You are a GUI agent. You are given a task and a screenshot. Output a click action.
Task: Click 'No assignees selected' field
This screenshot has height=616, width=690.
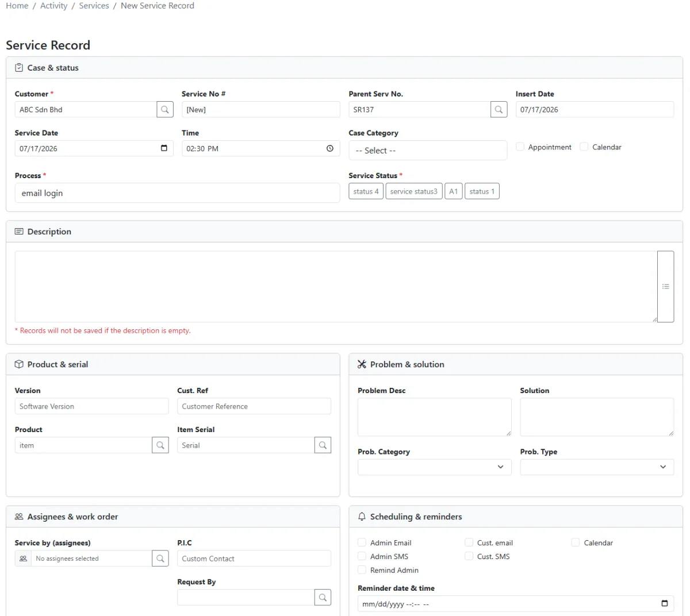(x=91, y=559)
